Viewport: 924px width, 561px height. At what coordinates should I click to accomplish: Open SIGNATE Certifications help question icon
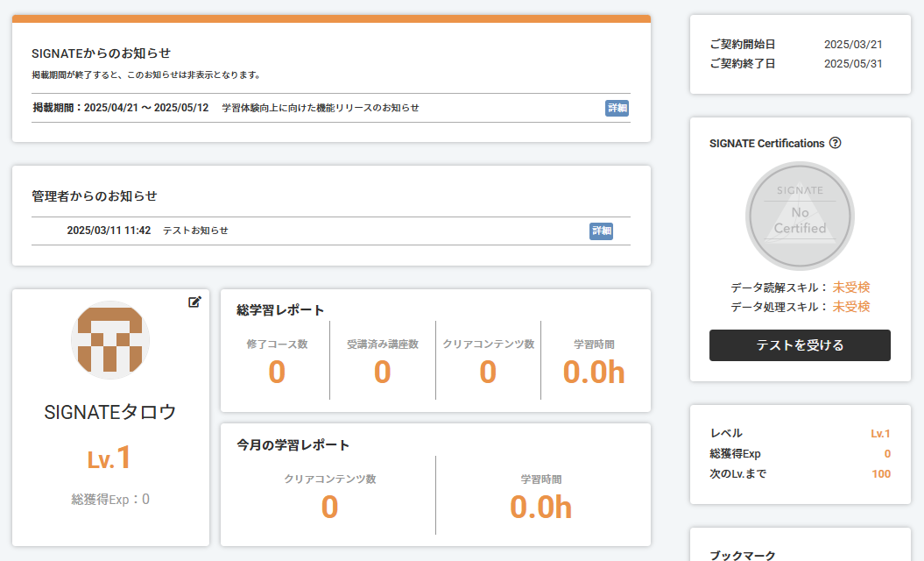pyautogui.click(x=835, y=143)
